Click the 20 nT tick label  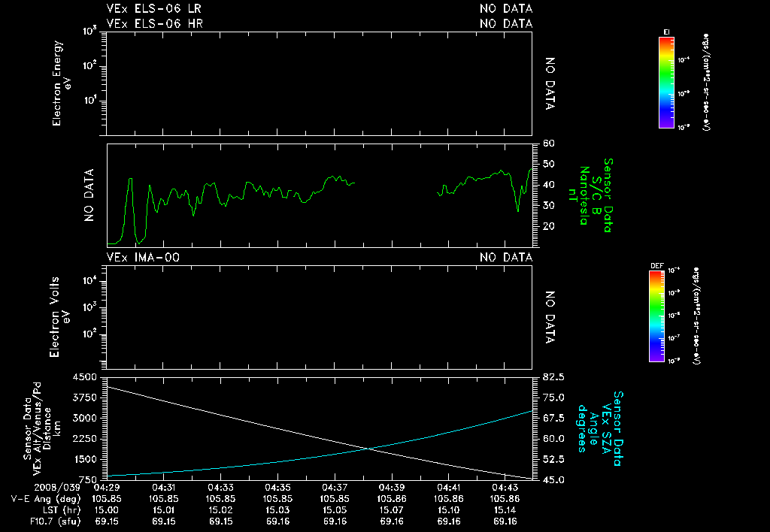[x=548, y=226]
